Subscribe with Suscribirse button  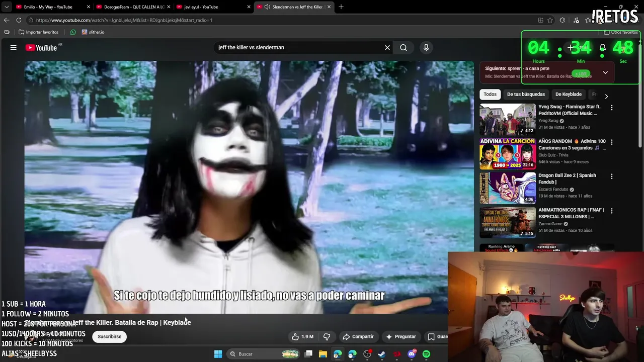[x=110, y=337]
